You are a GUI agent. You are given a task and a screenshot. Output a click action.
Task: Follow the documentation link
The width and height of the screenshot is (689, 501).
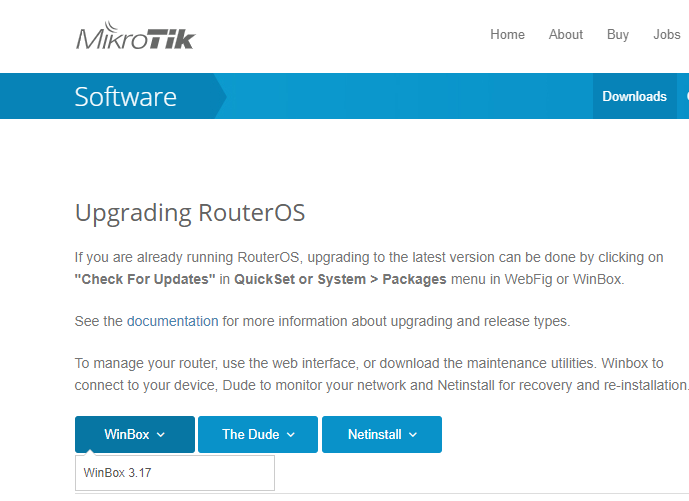click(x=173, y=321)
